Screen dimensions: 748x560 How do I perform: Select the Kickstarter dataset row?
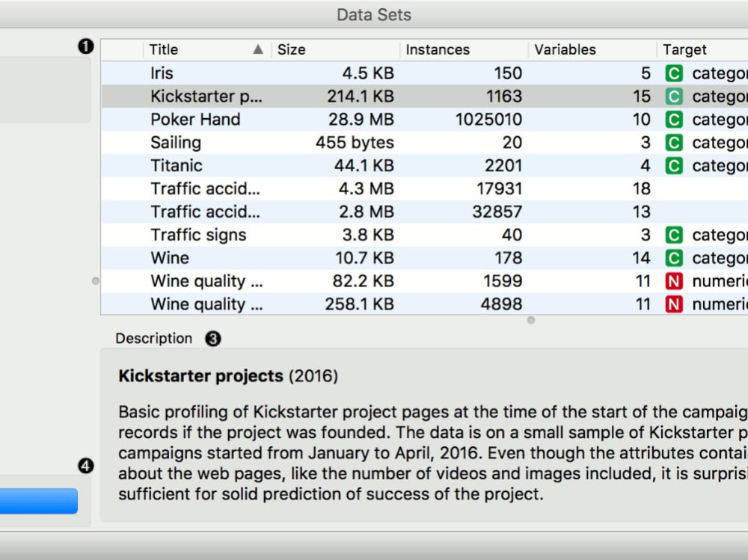[x=425, y=96]
